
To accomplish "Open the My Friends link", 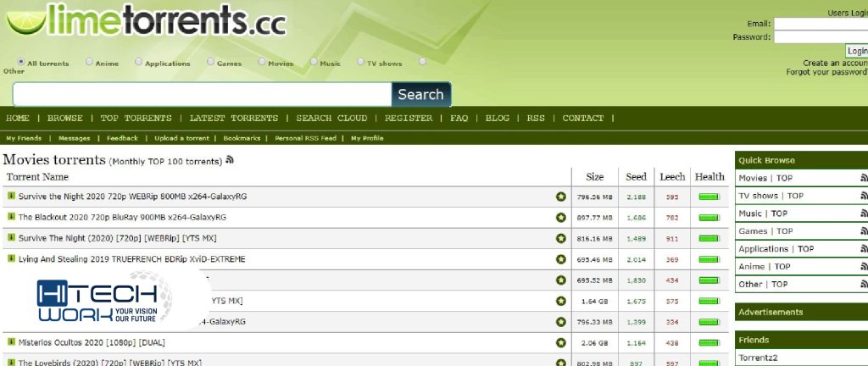I will (24, 138).
